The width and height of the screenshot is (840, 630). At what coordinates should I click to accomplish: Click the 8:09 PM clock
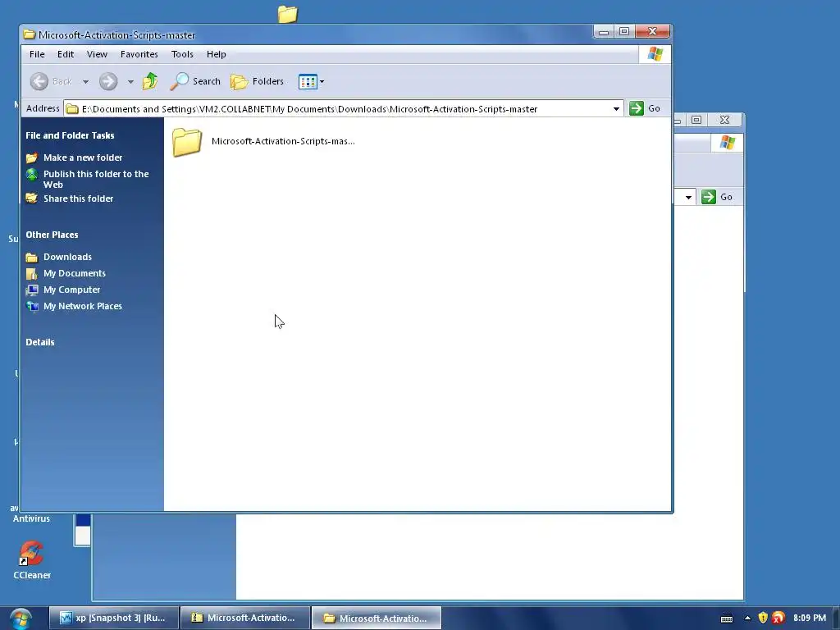[x=810, y=618]
